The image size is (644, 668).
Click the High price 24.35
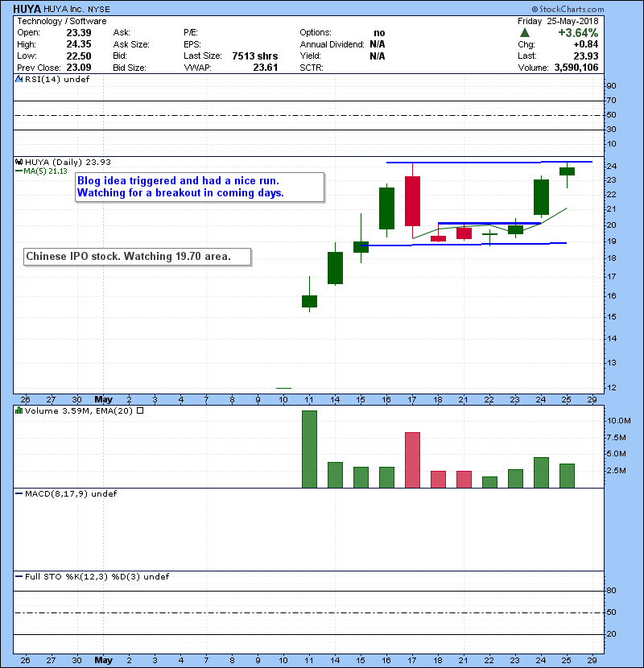[x=79, y=44]
